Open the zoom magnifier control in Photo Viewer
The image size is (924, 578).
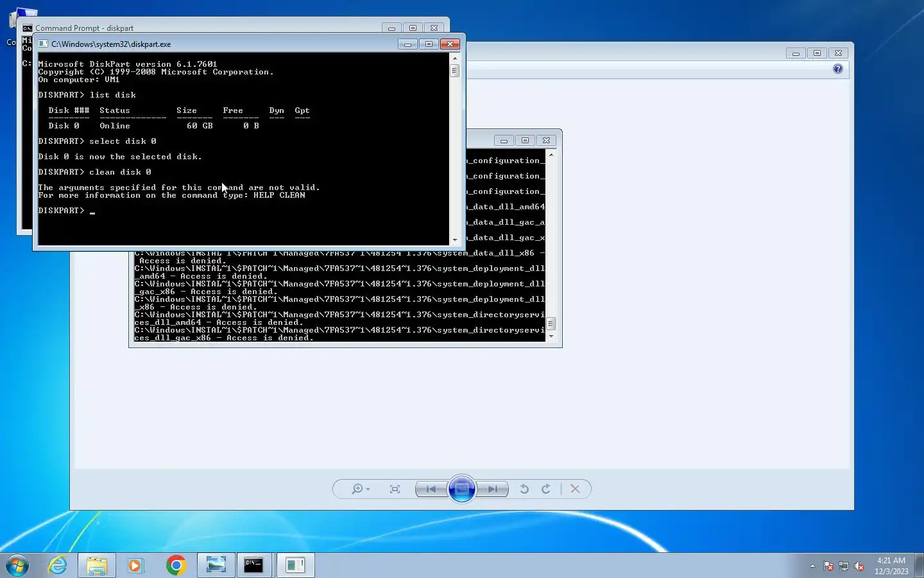pos(361,489)
